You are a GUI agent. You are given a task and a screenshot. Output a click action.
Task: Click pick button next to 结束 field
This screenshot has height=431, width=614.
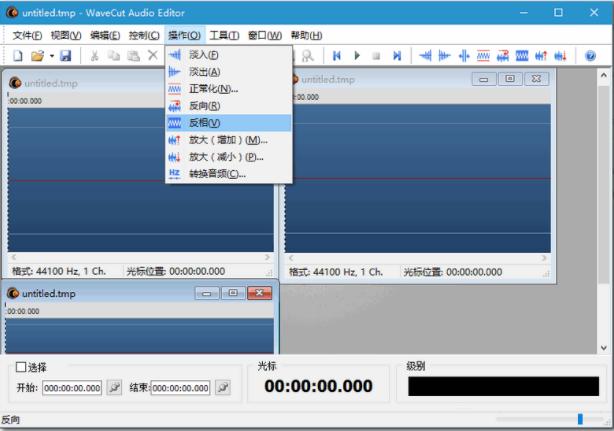pyautogui.click(x=223, y=388)
